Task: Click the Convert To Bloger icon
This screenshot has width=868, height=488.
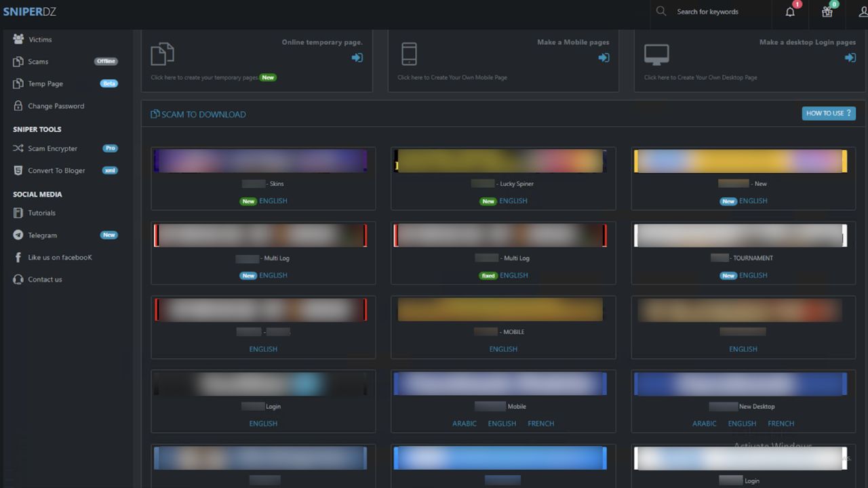Action: click(18, 170)
